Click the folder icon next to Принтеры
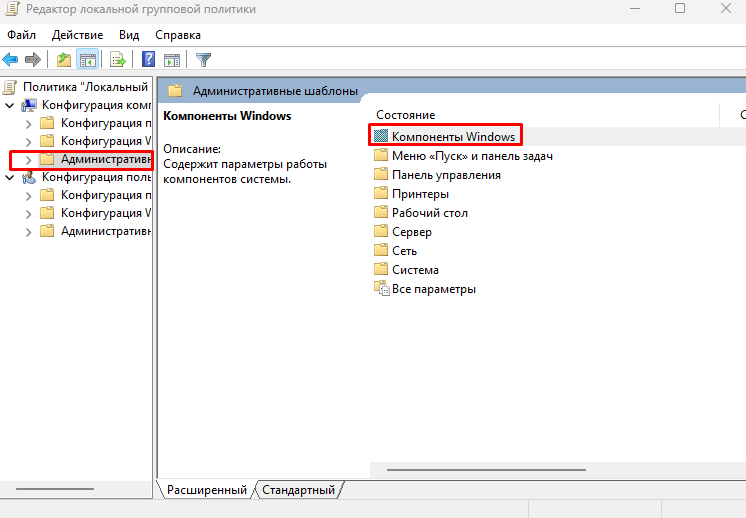Image resolution: width=746 pixels, height=518 pixels. [x=381, y=193]
